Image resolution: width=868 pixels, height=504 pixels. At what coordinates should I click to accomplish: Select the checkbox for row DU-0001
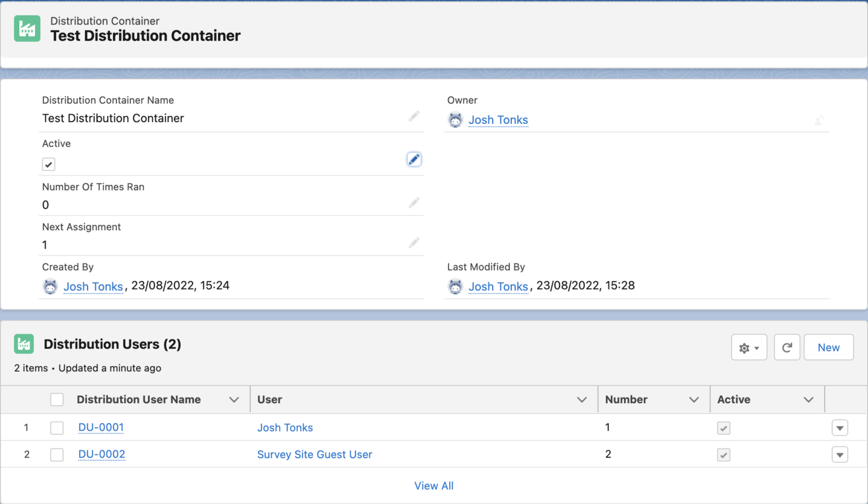(57, 428)
